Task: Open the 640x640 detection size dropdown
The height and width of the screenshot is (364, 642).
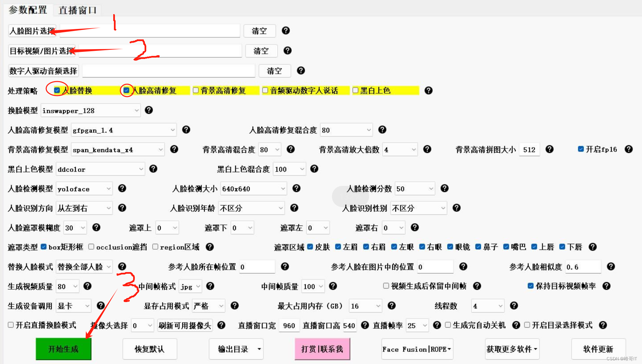Action: coord(253,189)
